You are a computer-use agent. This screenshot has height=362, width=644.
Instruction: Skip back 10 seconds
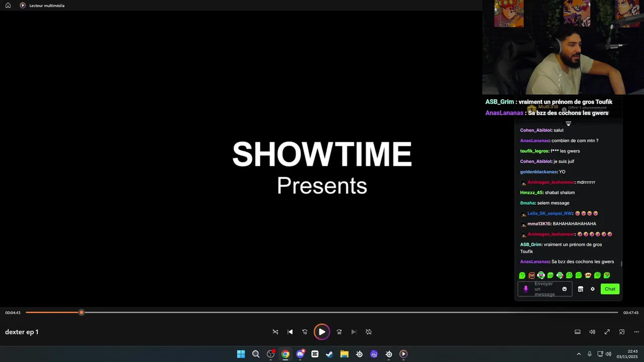point(305,332)
